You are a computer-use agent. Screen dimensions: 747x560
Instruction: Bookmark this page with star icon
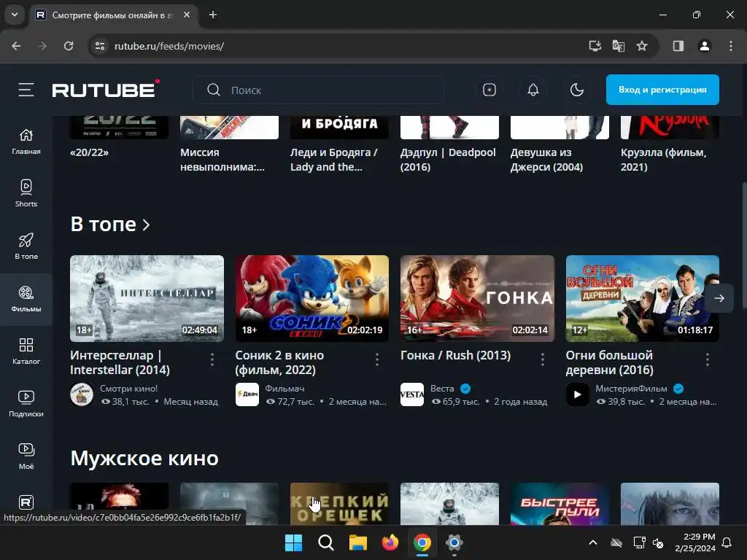tap(642, 46)
